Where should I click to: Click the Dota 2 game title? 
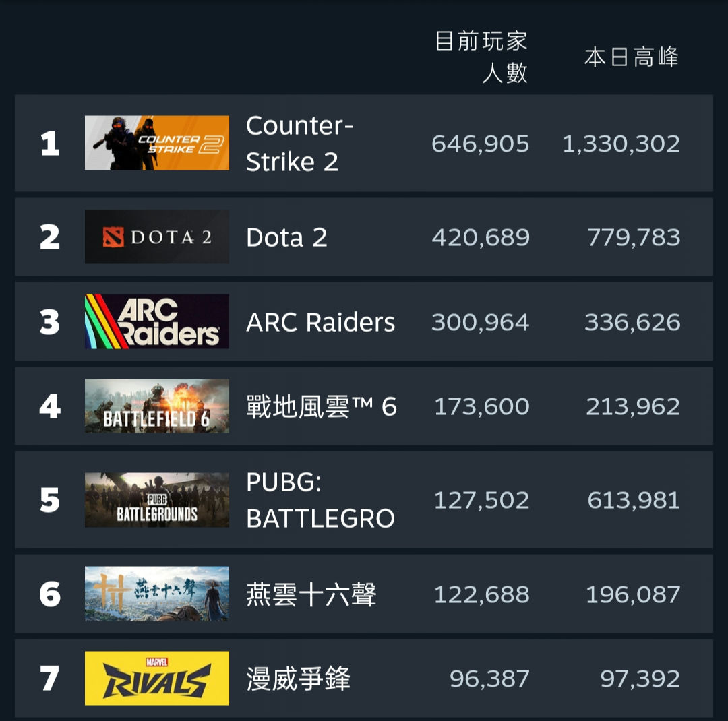[286, 237]
